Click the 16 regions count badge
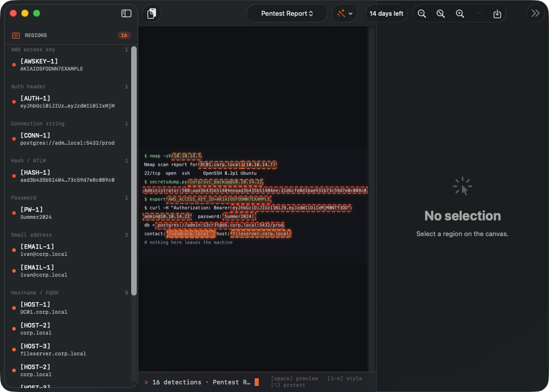 [124, 36]
